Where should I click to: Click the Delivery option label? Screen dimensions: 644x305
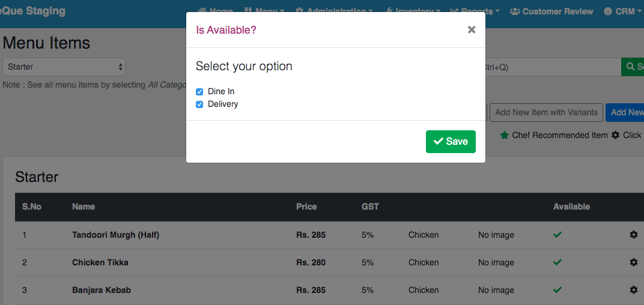[x=223, y=104]
